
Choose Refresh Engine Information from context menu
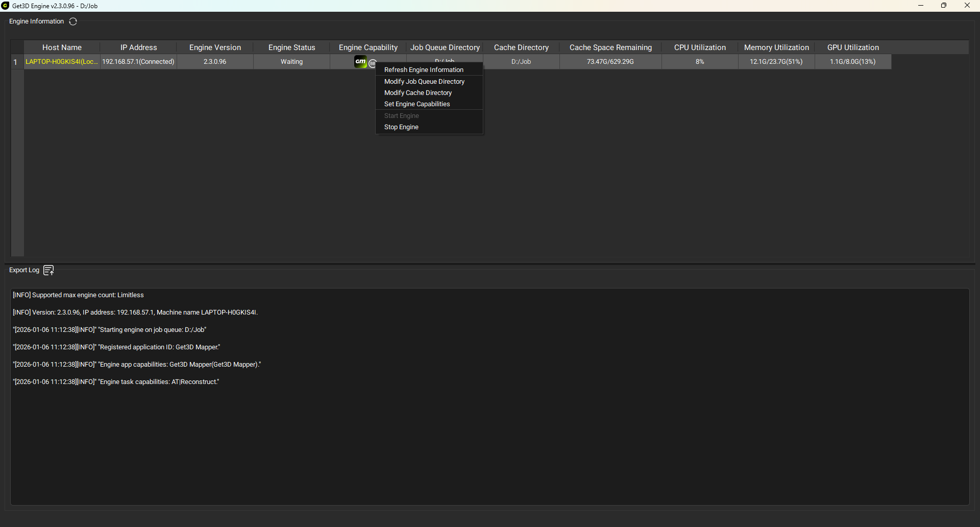pos(424,70)
